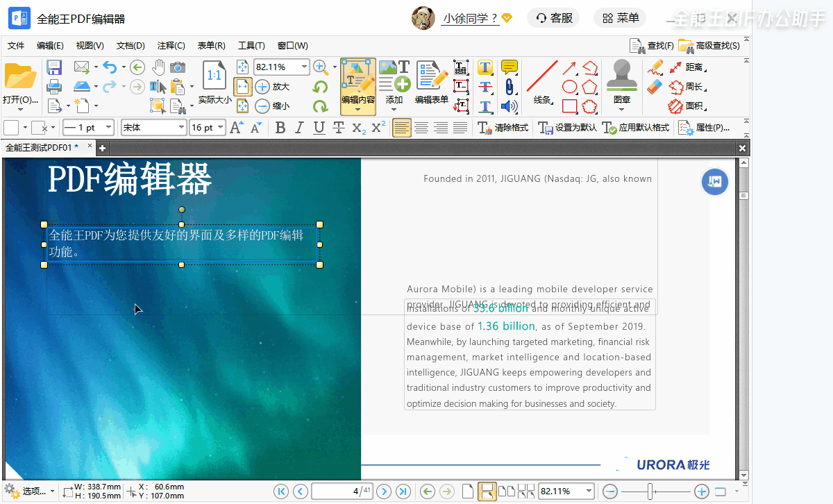
Task: Click the Save floppy disk icon
Action: pyautogui.click(x=54, y=67)
